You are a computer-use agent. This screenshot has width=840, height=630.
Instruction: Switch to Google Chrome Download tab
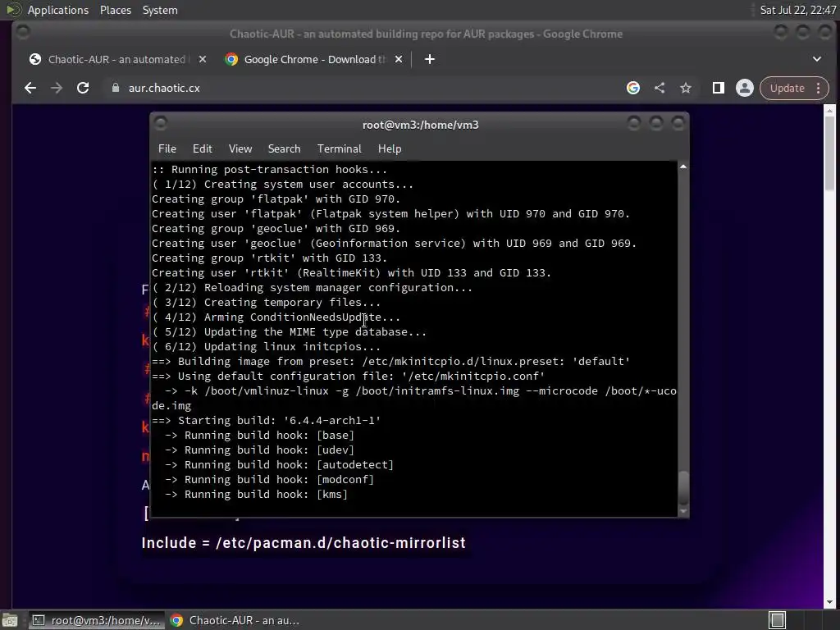coord(315,59)
